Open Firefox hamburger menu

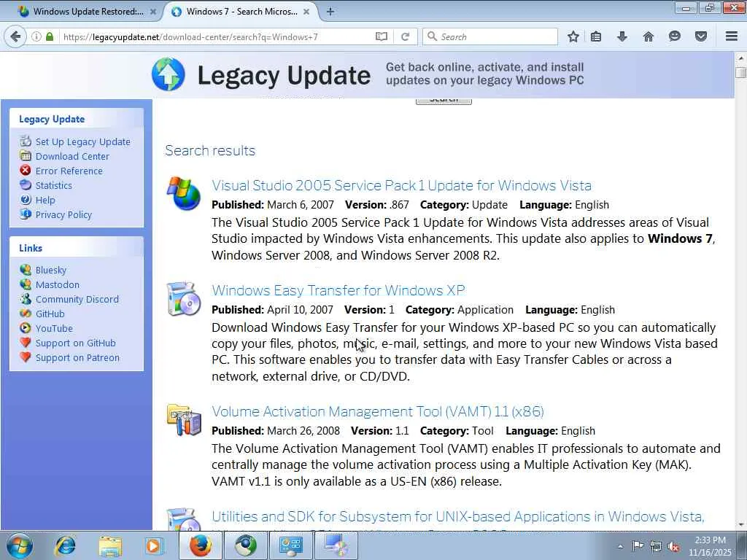(732, 36)
